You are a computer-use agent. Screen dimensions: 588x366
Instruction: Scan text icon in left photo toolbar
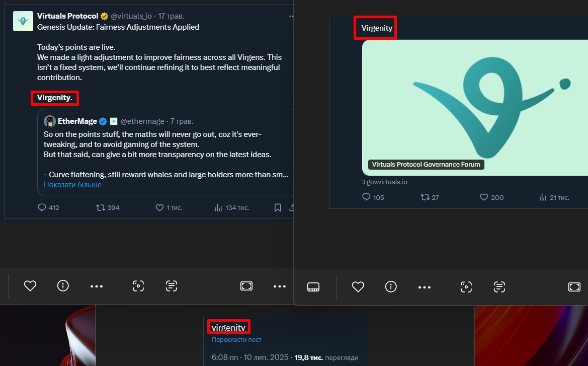172,286
